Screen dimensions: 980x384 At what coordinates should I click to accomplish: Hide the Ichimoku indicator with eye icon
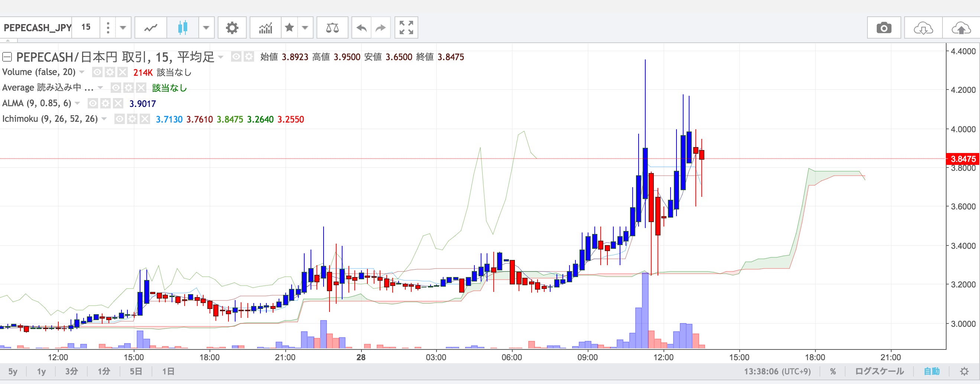tap(120, 119)
